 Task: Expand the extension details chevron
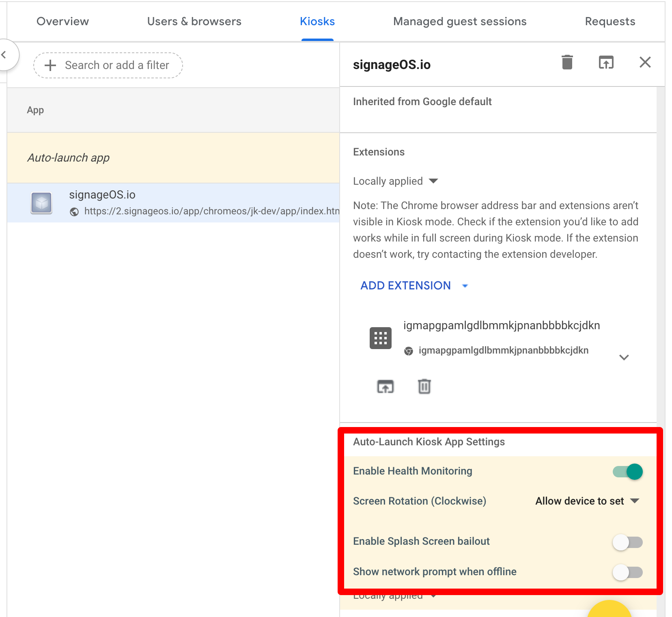[624, 357]
